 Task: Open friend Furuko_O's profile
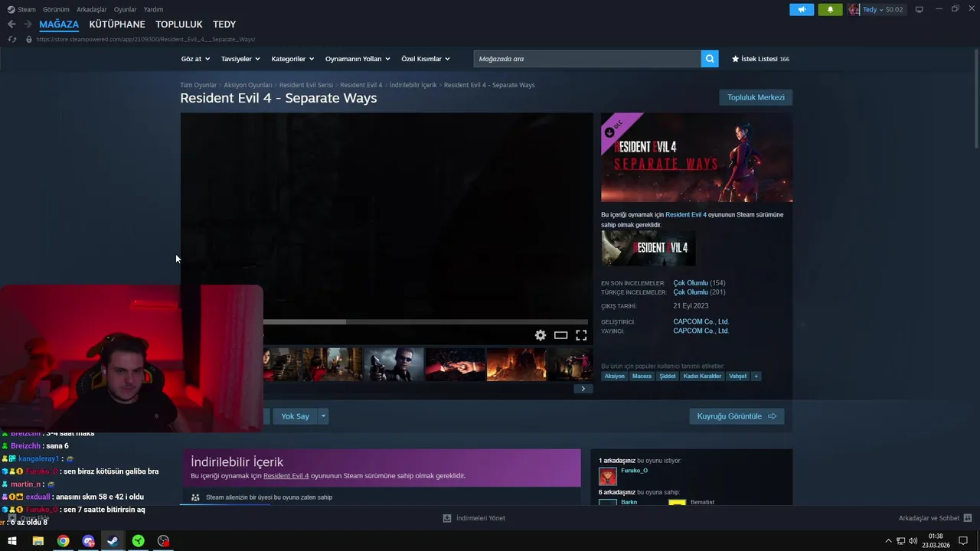point(633,471)
